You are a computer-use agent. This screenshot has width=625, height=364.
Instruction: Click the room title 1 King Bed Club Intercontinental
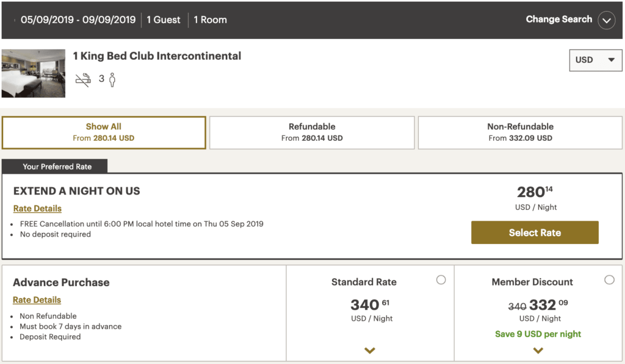(x=157, y=55)
